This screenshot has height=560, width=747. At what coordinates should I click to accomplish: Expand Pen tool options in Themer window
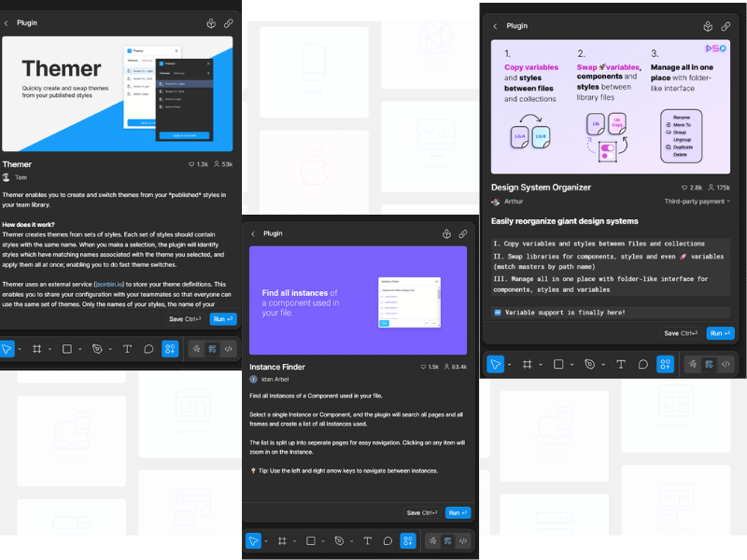coord(110,349)
